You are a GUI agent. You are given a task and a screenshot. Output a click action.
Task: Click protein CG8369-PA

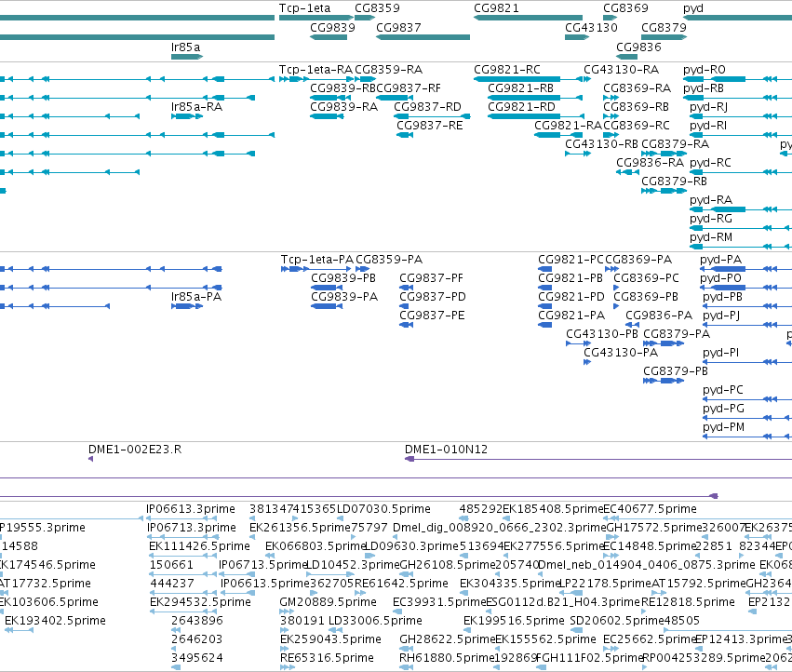(638, 259)
